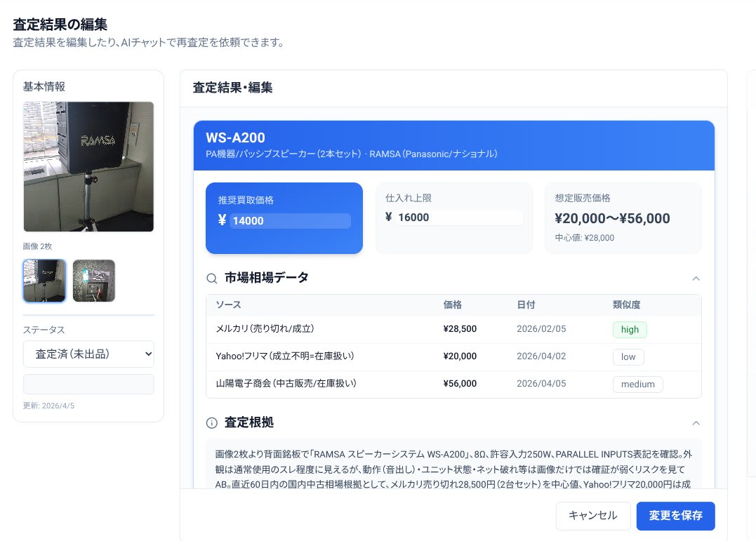Click the info icon beside 査定根拠

click(x=212, y=423)
